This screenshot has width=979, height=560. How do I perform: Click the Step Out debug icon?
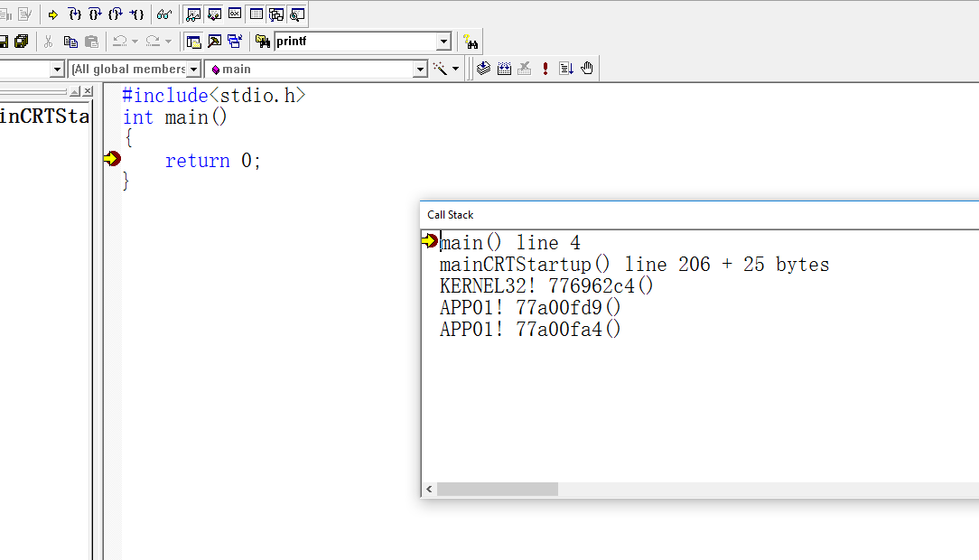point(116,14)
